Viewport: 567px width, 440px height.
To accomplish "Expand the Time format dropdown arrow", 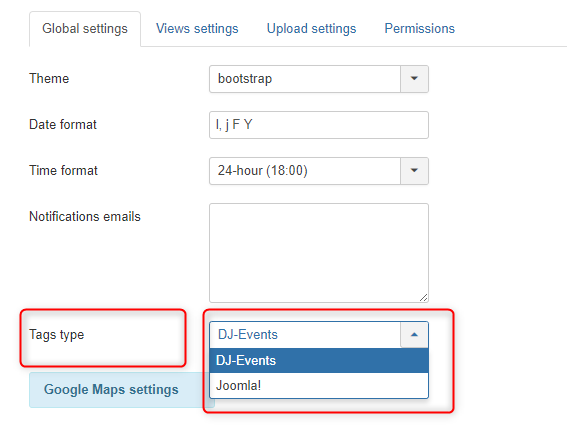I will (414, 171).
